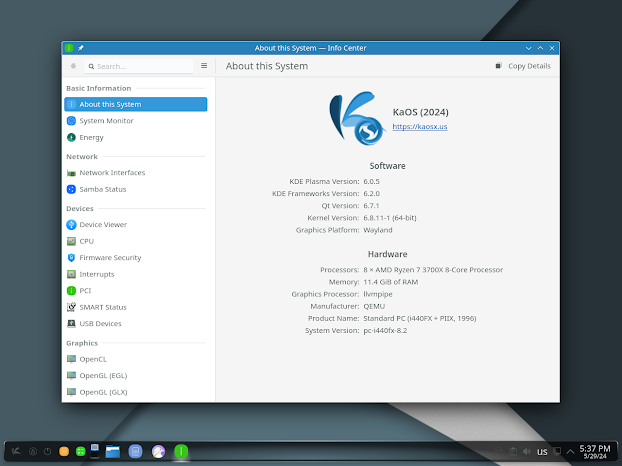Click the KaOS logo image
Screen dimensions: 622x466
coord(357,118)
